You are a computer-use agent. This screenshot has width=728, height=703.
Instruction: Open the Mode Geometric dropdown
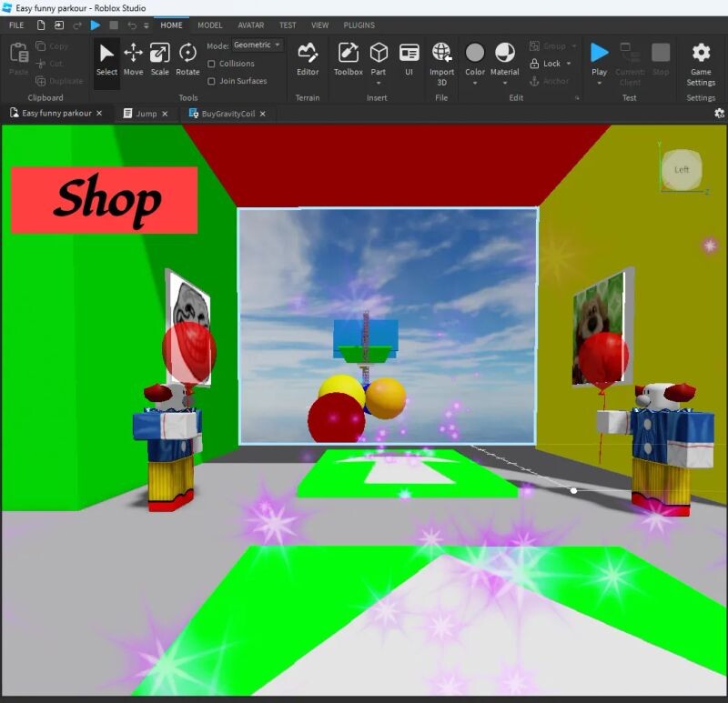(x=258, y=45)
